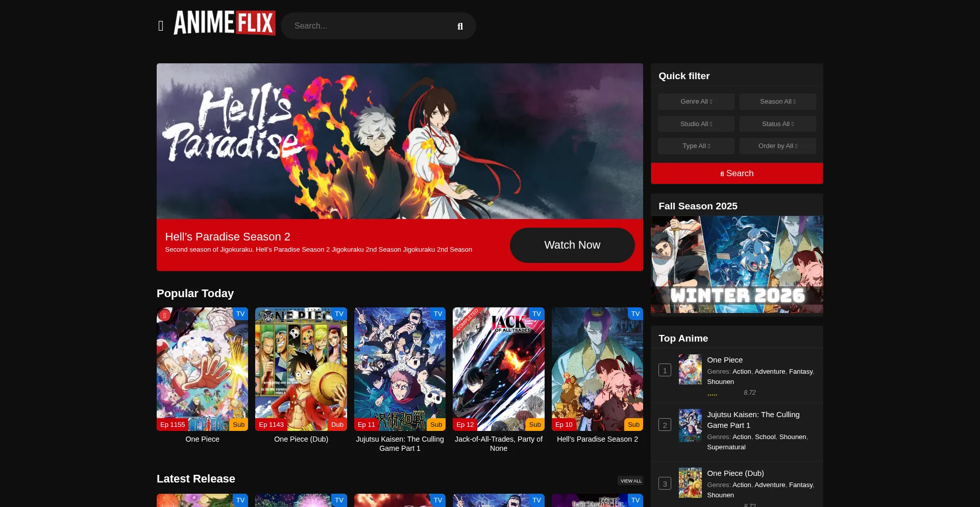Click One Piece (Dub) title in Top Anime list

736,473
